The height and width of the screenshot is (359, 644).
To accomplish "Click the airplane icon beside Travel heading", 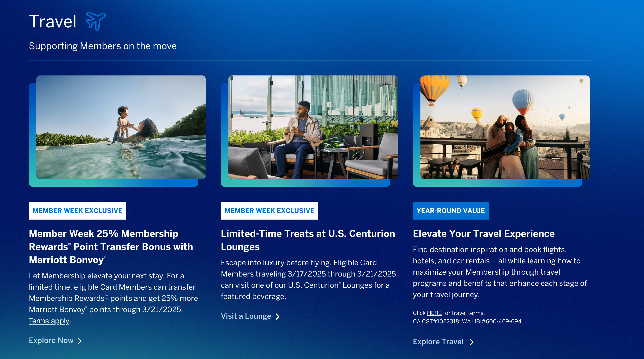I will pos(96,21).
